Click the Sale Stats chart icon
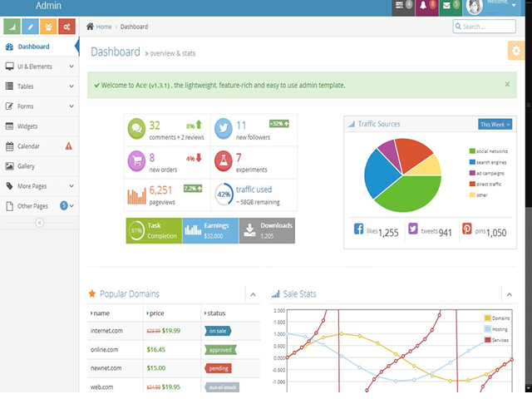This screenshot has width=532, height=399. pos(275,294)
